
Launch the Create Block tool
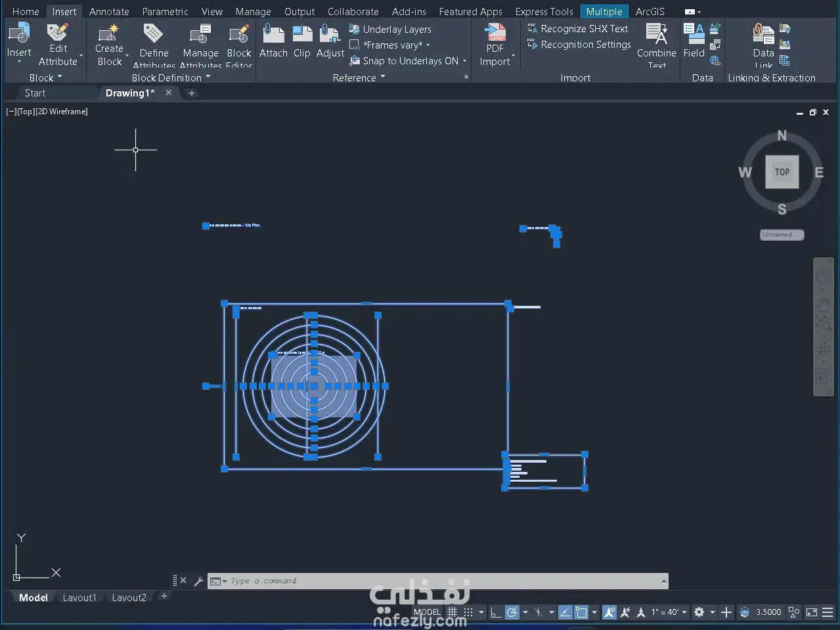(109, 45)
